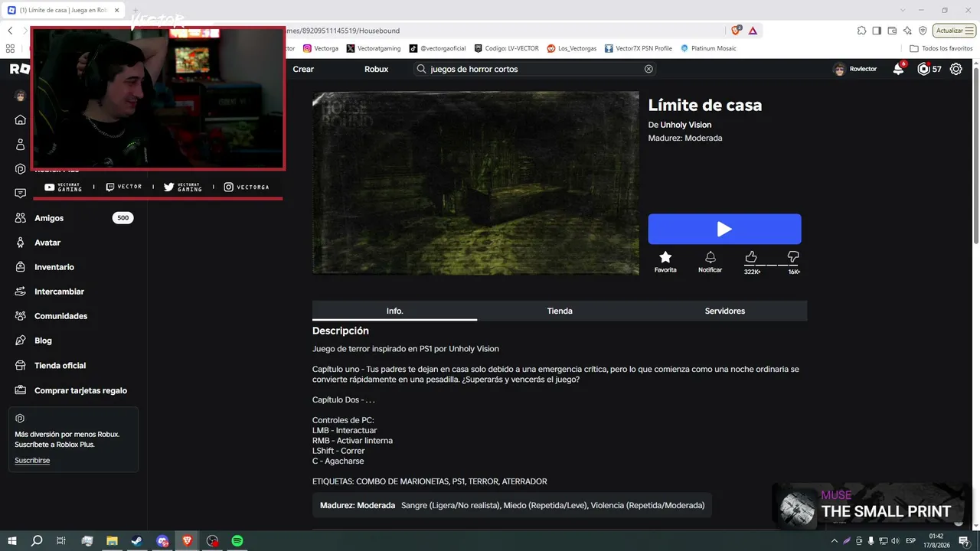The image size is (980, 551).
Task: Open Steam from the taskbar
Action: click(x=136, y=541)
